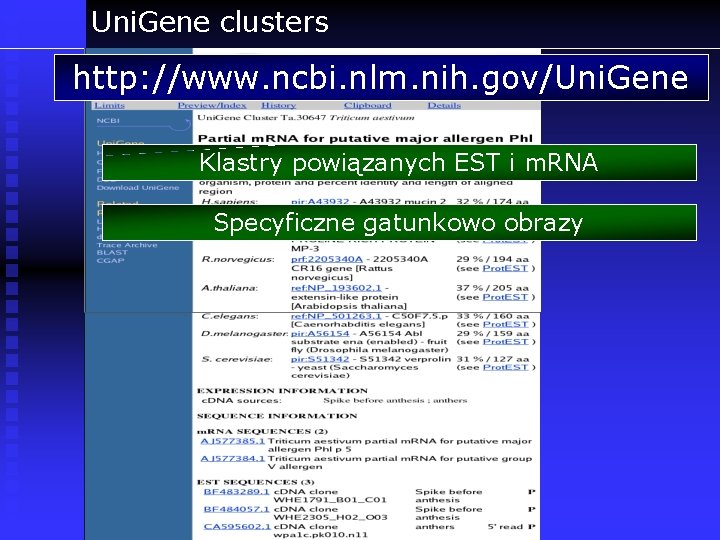Click the 'S. cerevisiae:' organism label
The image size is (720, 540).
(x=236, y=360)
